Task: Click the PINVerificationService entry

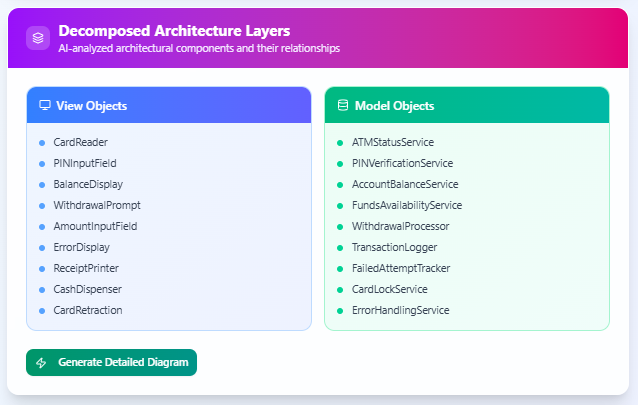Action: (402, 163)
